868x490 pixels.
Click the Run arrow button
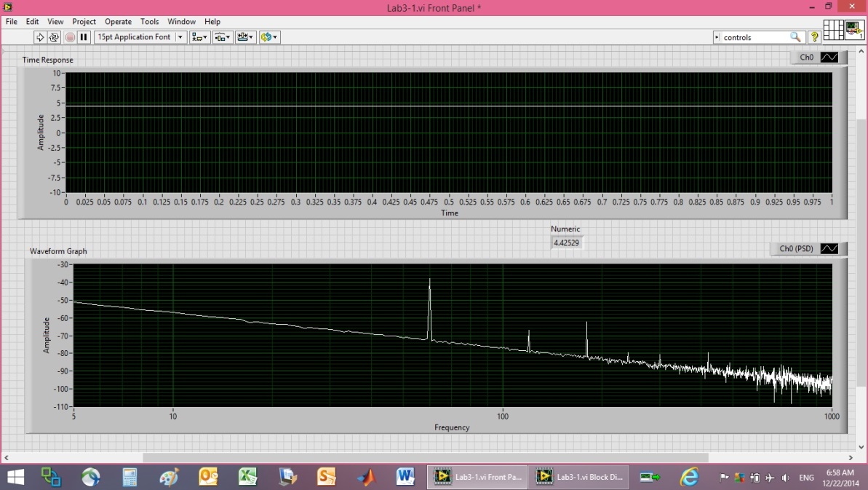point(40,37)
